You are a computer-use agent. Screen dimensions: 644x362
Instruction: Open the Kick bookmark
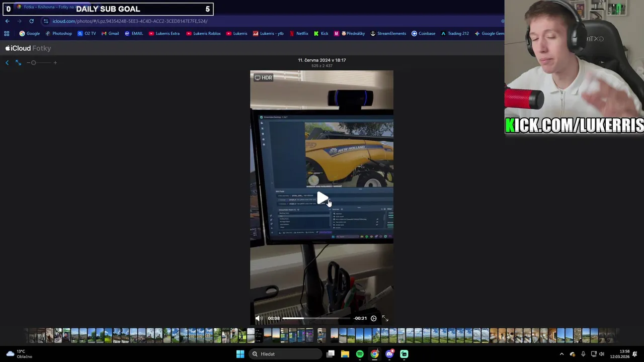[x=321, y=34]
